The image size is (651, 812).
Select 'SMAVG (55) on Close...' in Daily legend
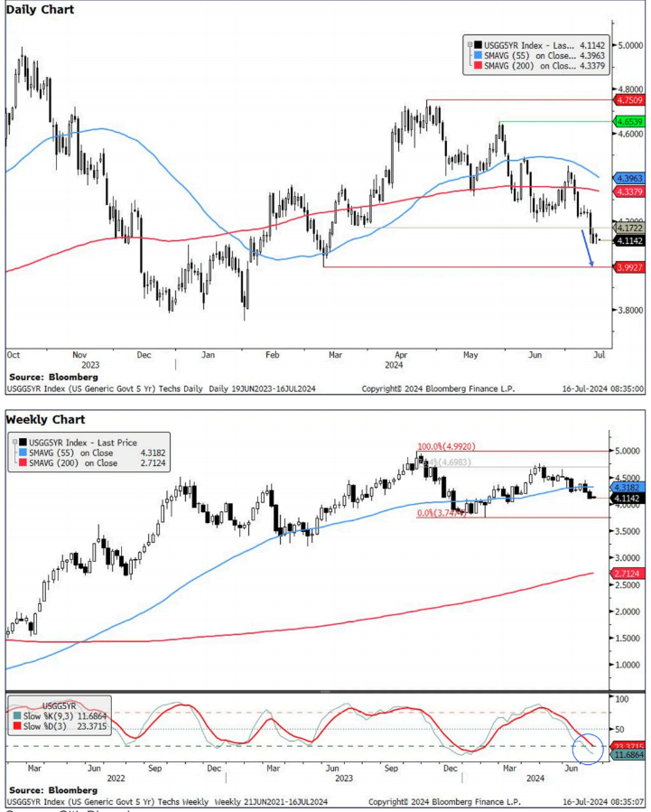[529, 55]
